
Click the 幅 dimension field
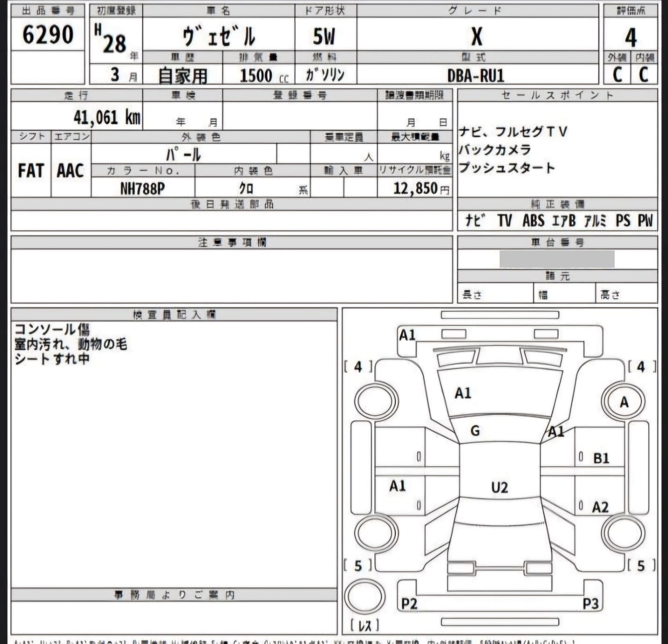tap(565, 294)
